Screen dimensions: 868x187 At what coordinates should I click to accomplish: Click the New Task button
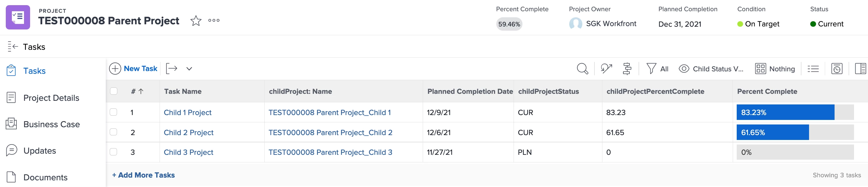pos(133,69)
